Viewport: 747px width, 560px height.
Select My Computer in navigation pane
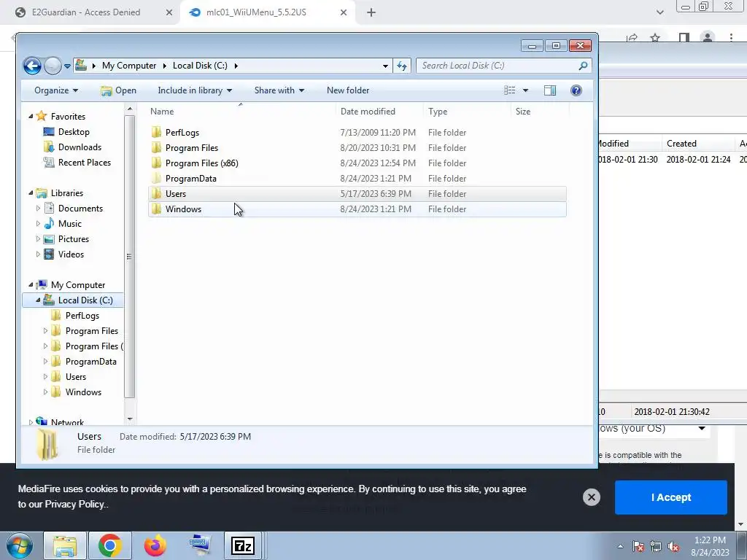71,285
